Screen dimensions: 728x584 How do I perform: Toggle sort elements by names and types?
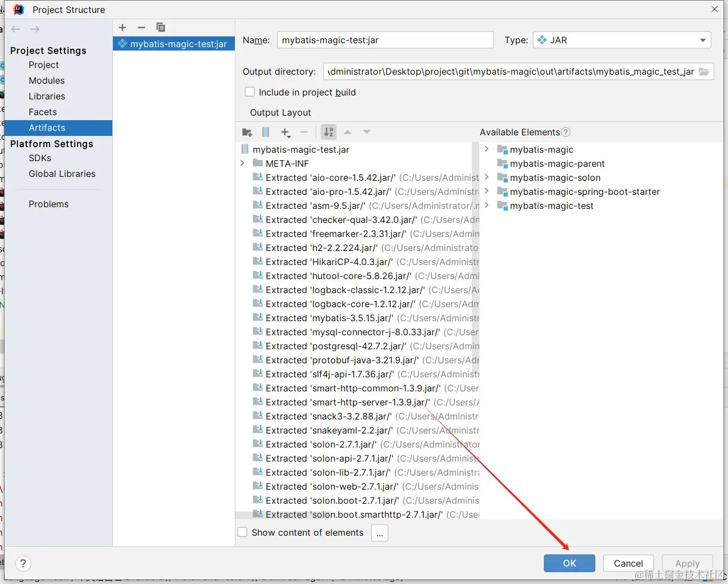(329, 133)
